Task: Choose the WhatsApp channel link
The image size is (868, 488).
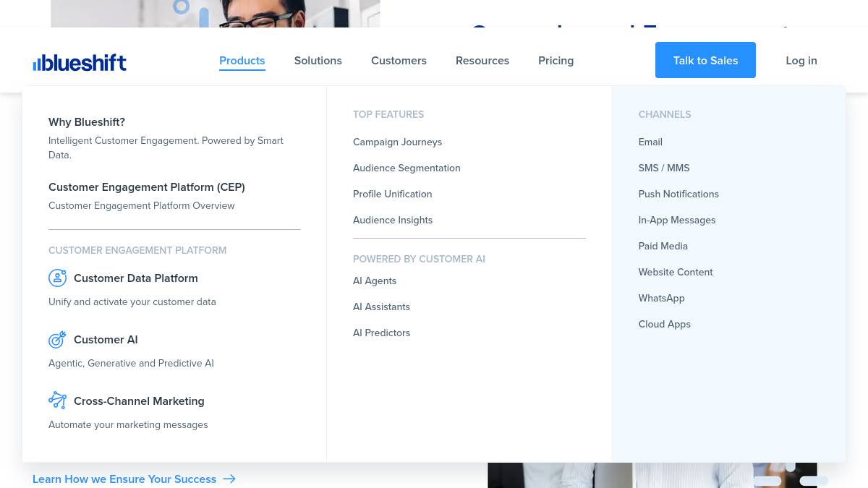Action: tap(661, 299)
